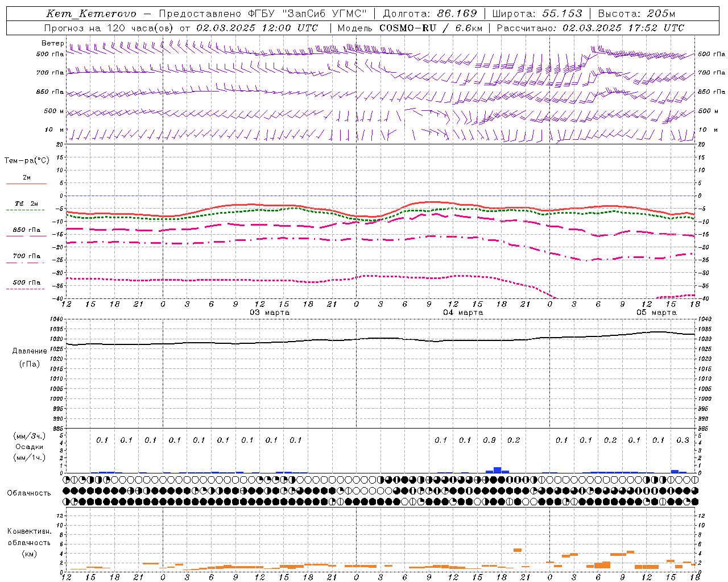The height and width of the screenshot is (582, 728).
Task: Select the 'Прогноз на 120 часа(ов)' forecast text
Action: [109, 28]
